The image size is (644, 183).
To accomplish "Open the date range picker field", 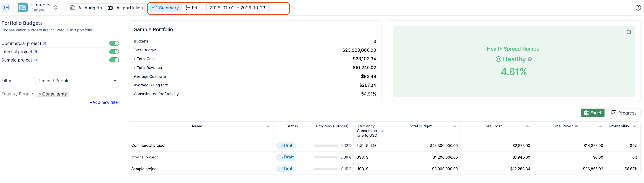I will click(237, 8).
